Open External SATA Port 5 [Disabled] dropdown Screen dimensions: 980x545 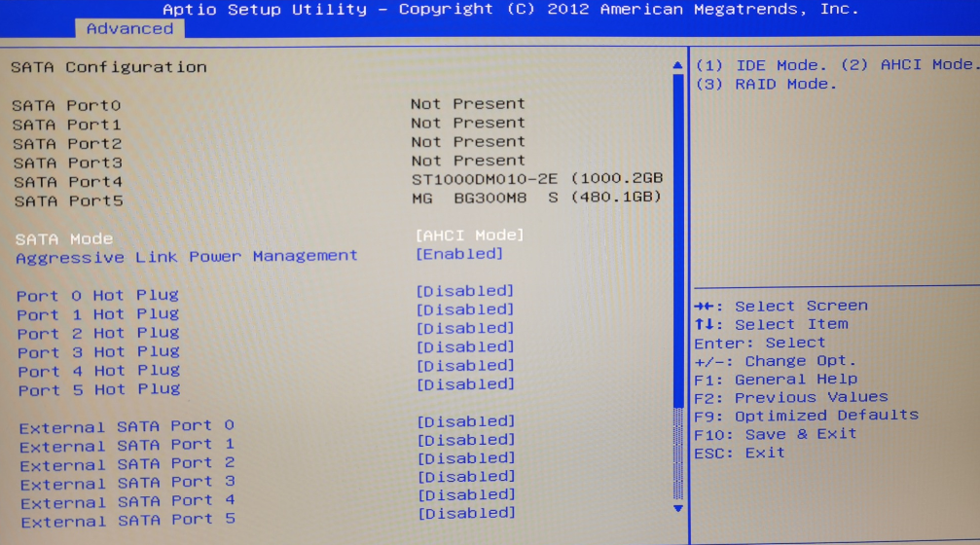467,513
